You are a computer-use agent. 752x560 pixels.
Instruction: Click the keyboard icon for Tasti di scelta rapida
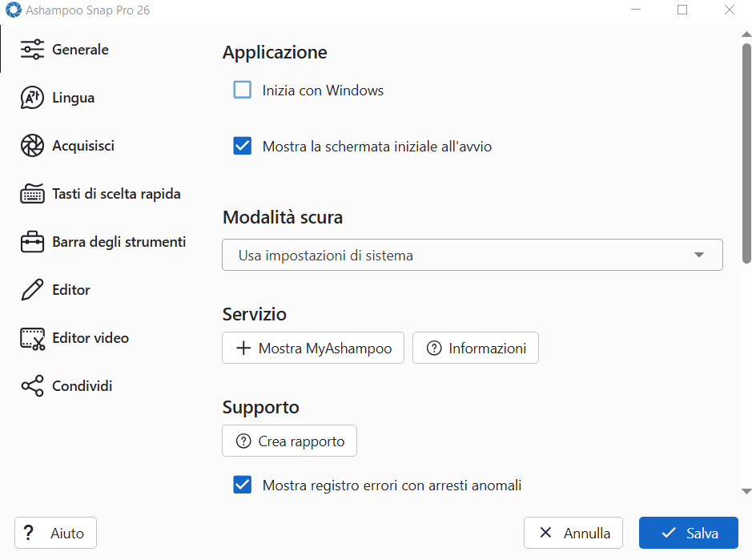point(32,194)
